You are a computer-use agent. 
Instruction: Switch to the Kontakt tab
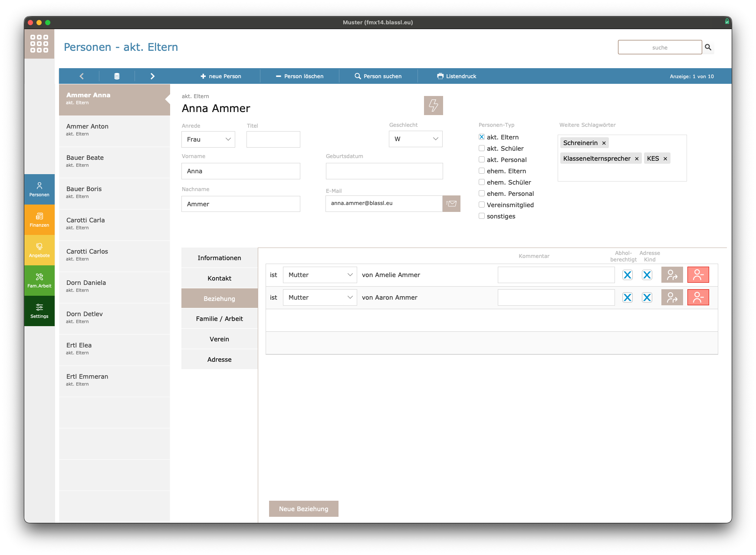(219, 278)
